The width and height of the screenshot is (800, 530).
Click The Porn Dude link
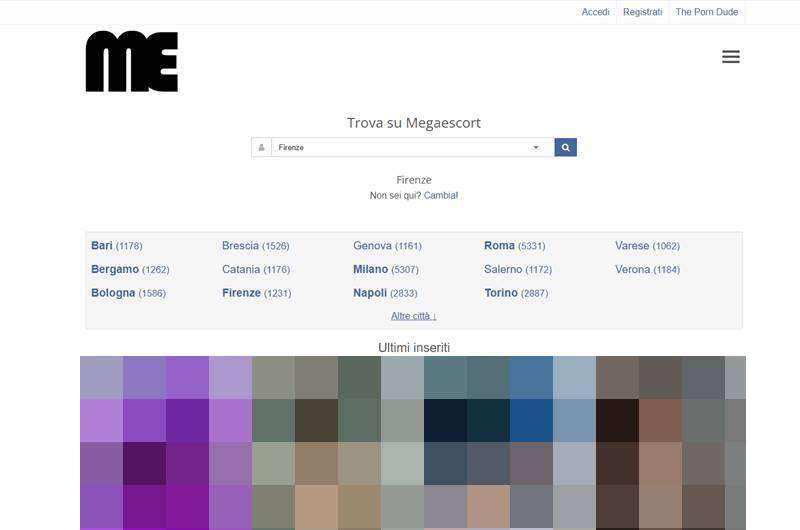[706, 12]
